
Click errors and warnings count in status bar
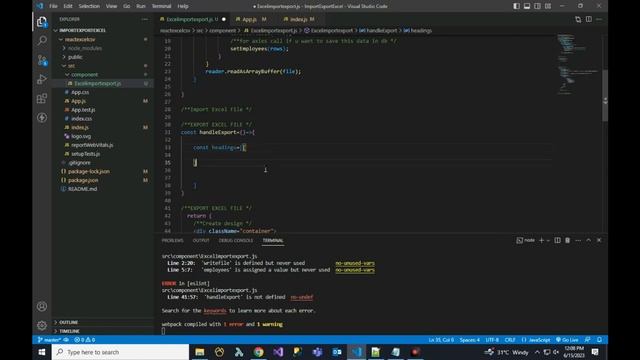tap(84, 340)
